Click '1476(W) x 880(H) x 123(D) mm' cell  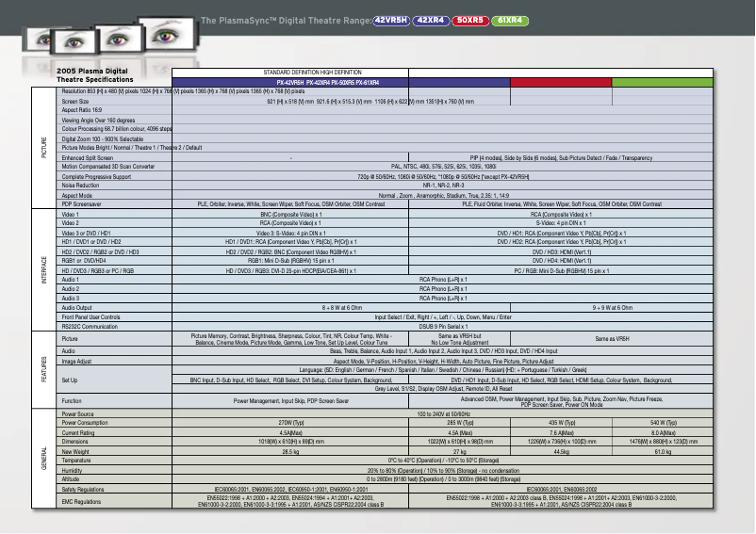(663, 442)
